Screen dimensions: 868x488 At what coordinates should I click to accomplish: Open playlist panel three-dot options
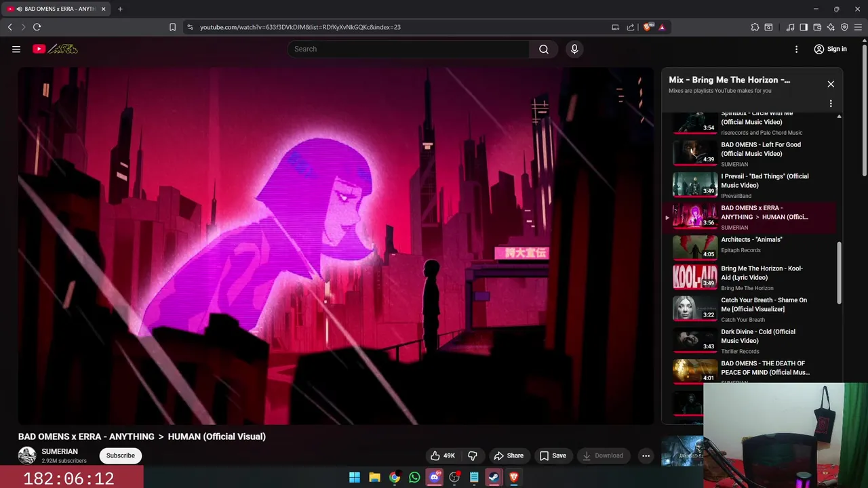[831, 104]
